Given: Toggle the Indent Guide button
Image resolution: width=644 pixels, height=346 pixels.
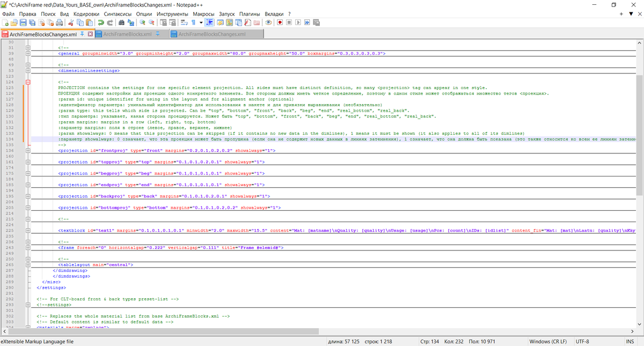Looking at the screenshot, I should pyautogui.click(x=209, y=23).
